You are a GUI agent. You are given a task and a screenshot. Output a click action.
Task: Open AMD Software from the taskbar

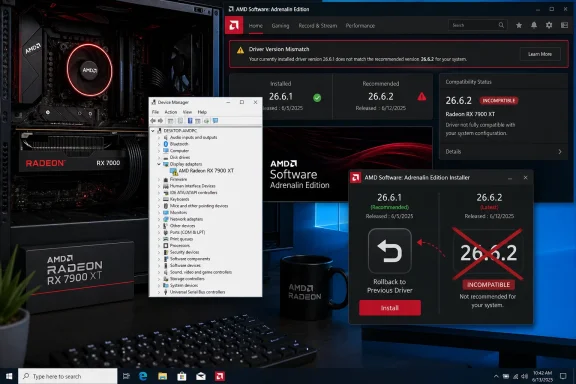(x=220, y=376)
